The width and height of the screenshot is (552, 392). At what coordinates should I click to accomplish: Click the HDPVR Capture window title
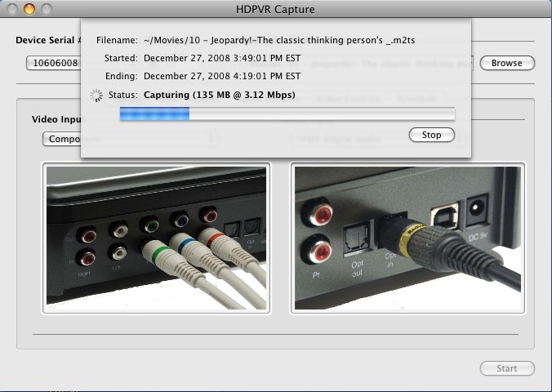[x=275, y=9]
